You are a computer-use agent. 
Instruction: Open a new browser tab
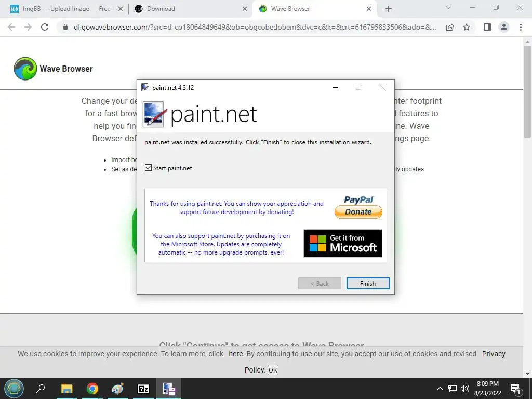pyautogui.click(x=389, y=9)
